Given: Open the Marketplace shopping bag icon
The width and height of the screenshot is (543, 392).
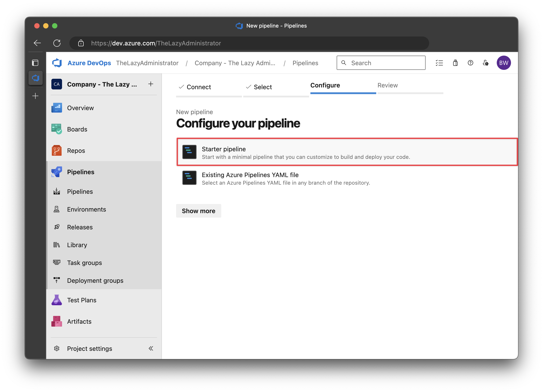Looking at the screenshot, I should click(x=455, y=63).
